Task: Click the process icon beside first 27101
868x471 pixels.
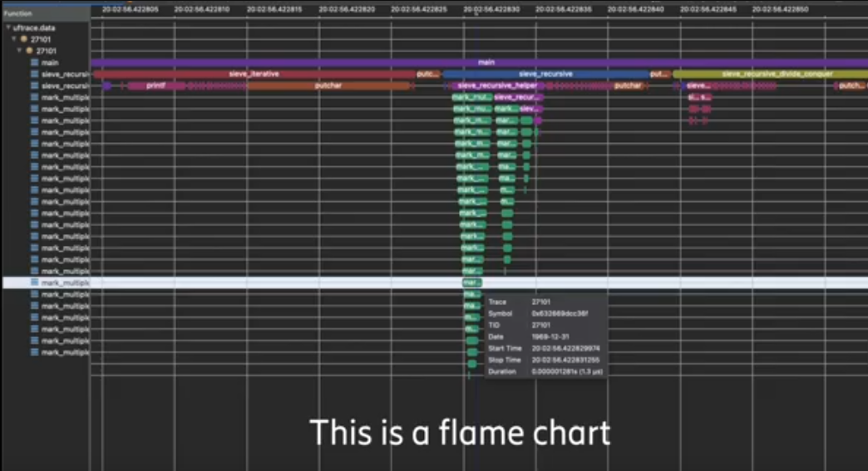Action: (x=23, y=39)
